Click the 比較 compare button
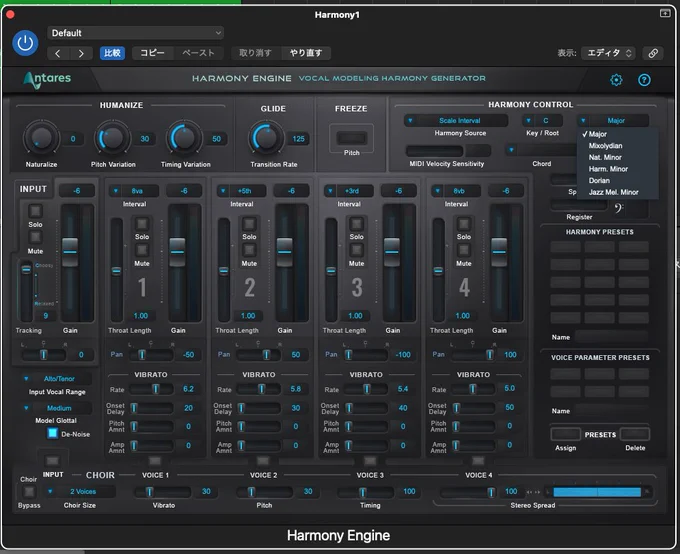680x554 pixels. [112, 53]
